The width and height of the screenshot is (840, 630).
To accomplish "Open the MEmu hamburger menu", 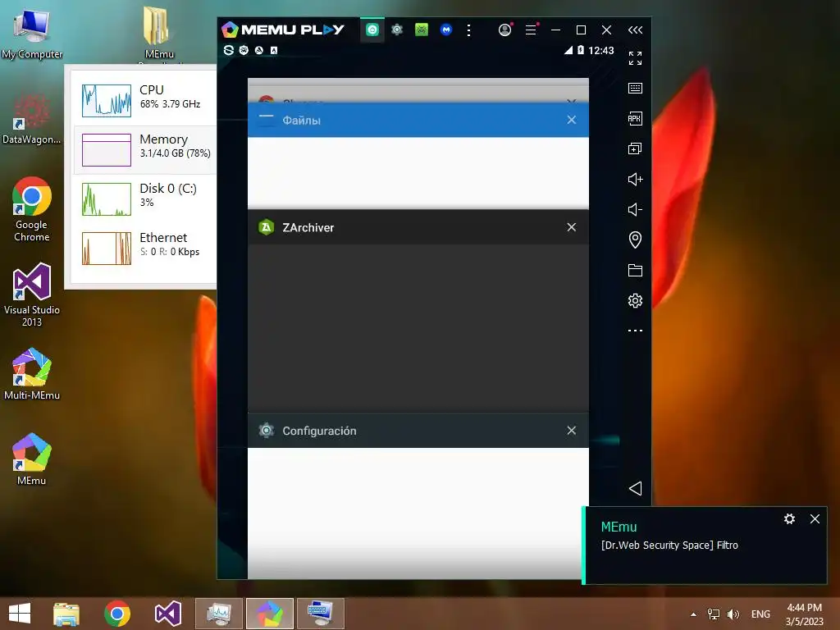I will [531, 30].
